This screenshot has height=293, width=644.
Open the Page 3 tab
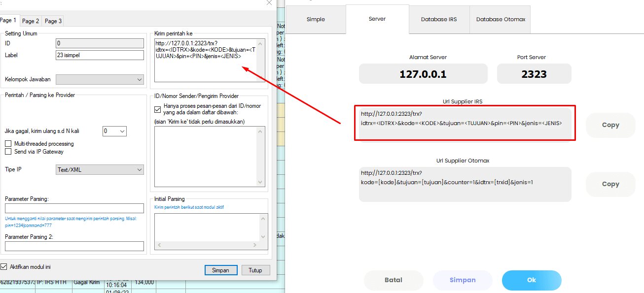pos(53,21)
